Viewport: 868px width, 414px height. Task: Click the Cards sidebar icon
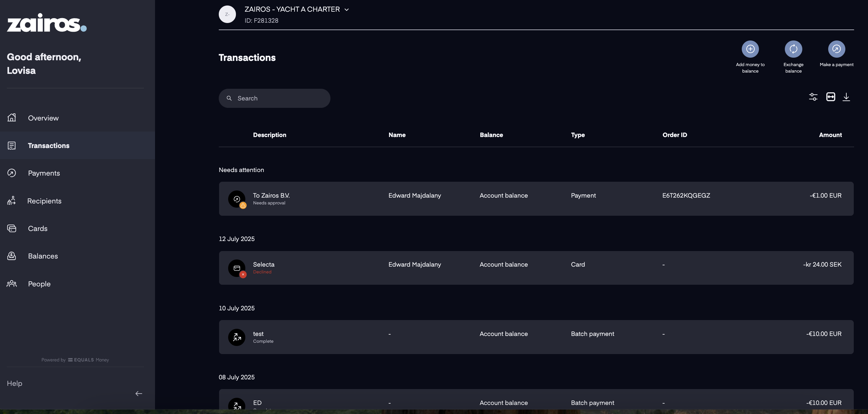[x=12, y=228]
